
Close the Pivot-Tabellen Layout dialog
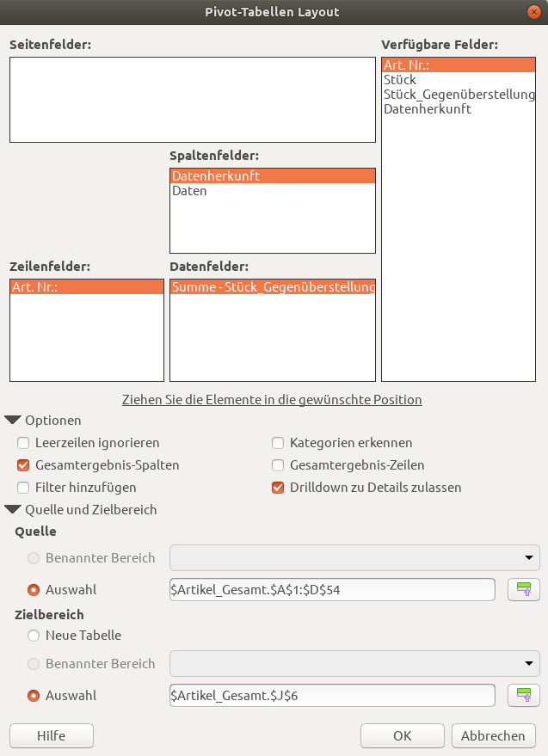coord(533,12)
